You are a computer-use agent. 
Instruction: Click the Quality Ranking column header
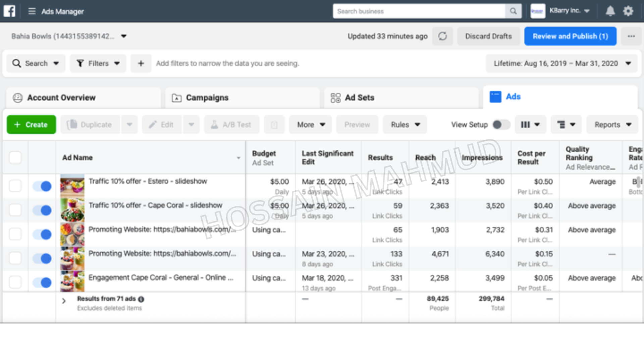591,158
